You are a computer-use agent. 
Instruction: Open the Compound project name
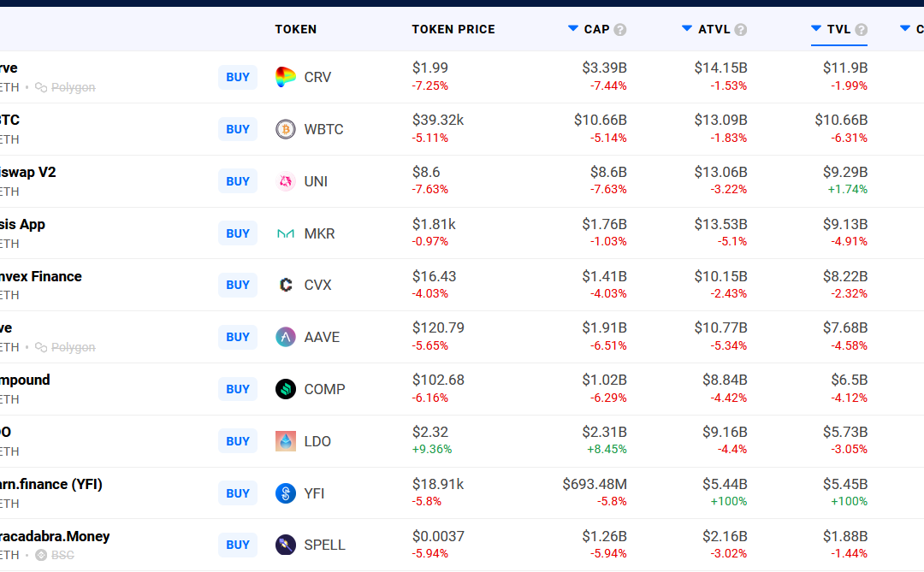coord(25,380)
